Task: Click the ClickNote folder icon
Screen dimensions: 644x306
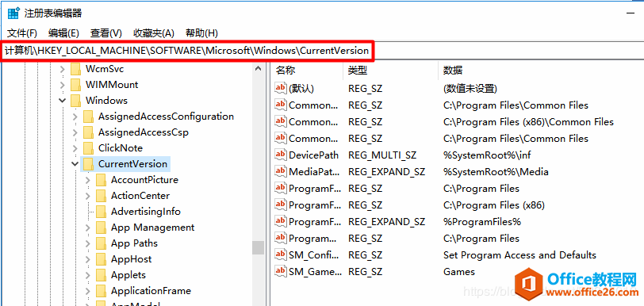Action: (88, 148)
